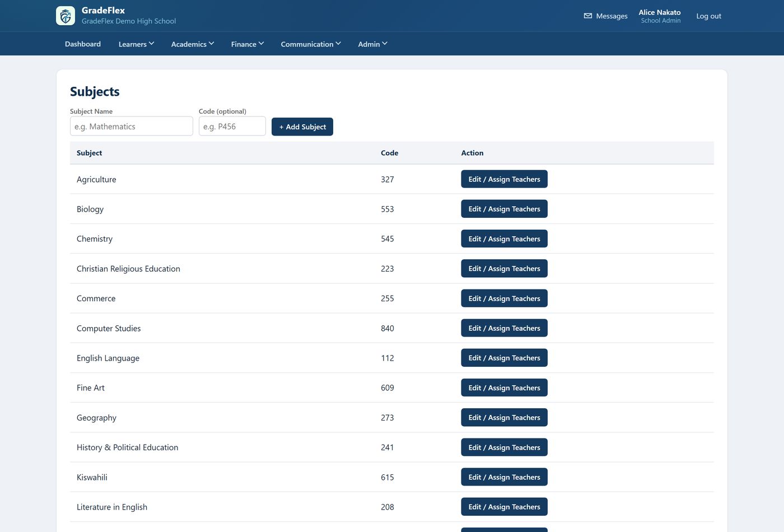Click the Action column header
784x532 pixels.
tap(472, 153)
